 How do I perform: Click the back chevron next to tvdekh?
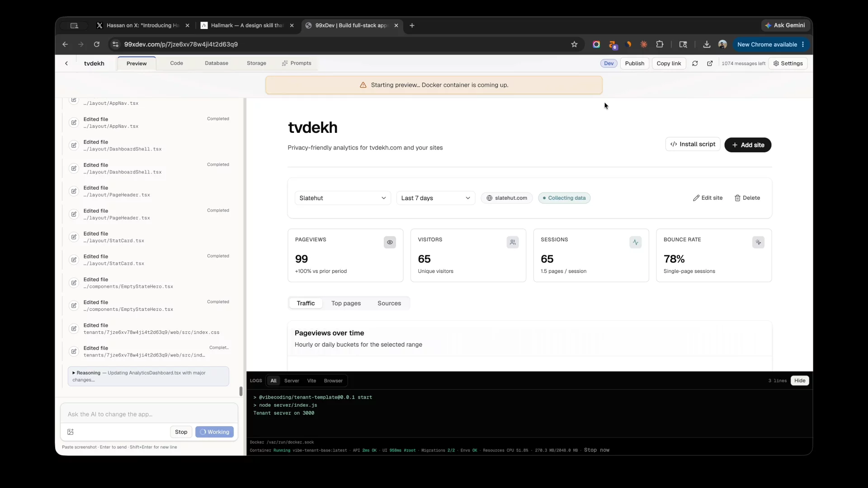coord(66,63)
